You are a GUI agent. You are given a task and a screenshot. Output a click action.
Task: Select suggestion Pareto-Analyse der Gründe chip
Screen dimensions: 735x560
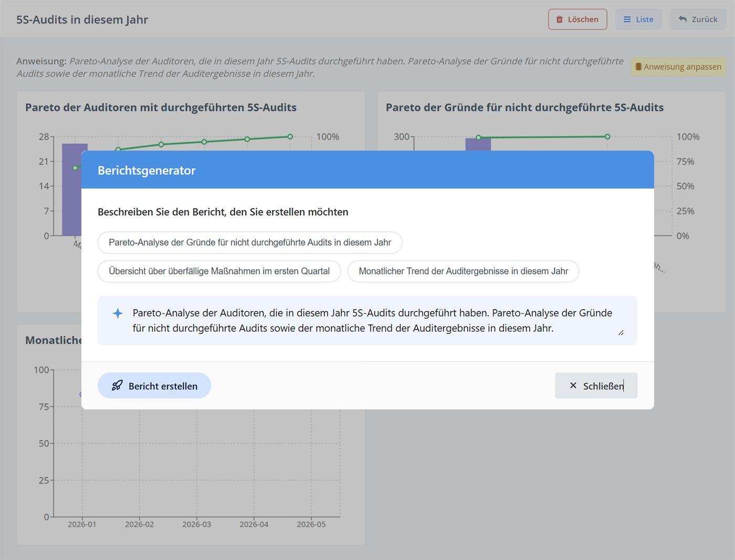(x=250, y=242)
